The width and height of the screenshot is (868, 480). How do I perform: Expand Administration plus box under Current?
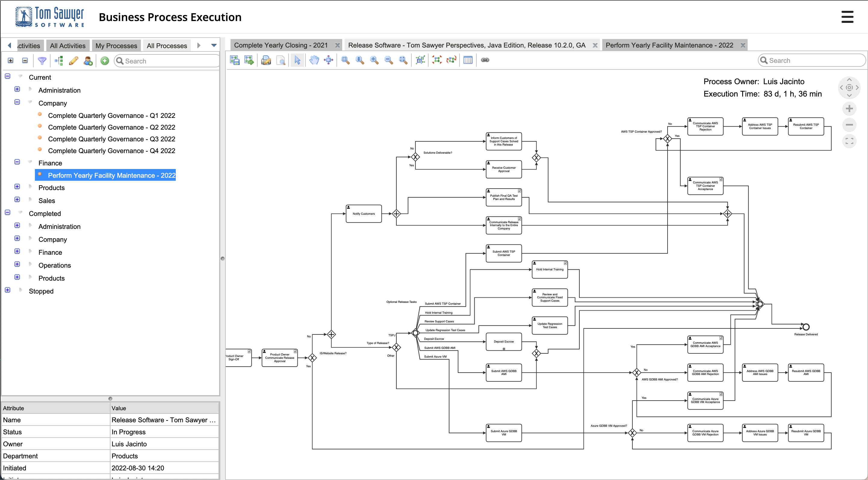point(17,89)
